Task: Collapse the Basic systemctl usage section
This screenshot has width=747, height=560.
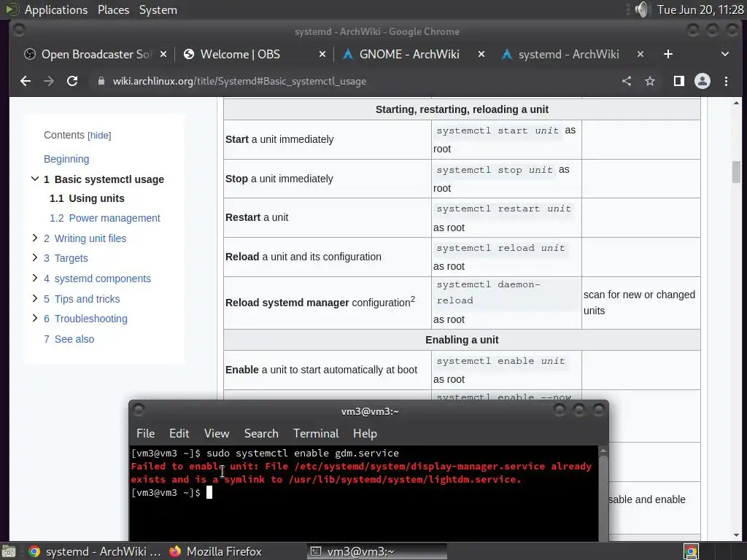Action: coord(35,179)
